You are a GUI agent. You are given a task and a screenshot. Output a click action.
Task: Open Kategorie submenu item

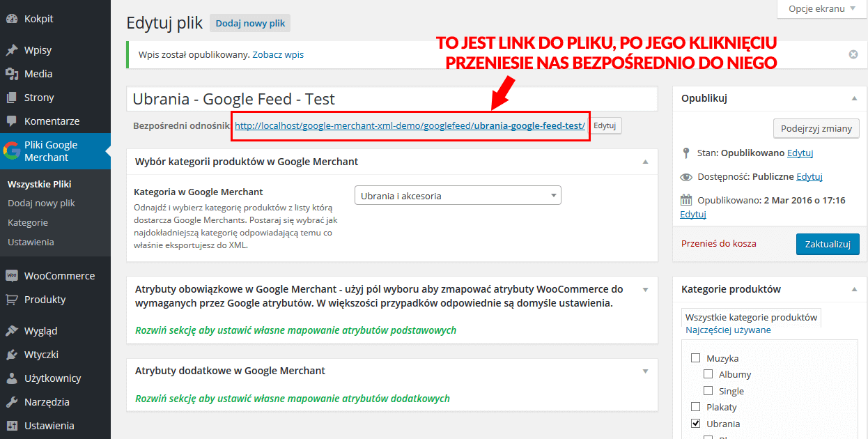pos(28,223)
